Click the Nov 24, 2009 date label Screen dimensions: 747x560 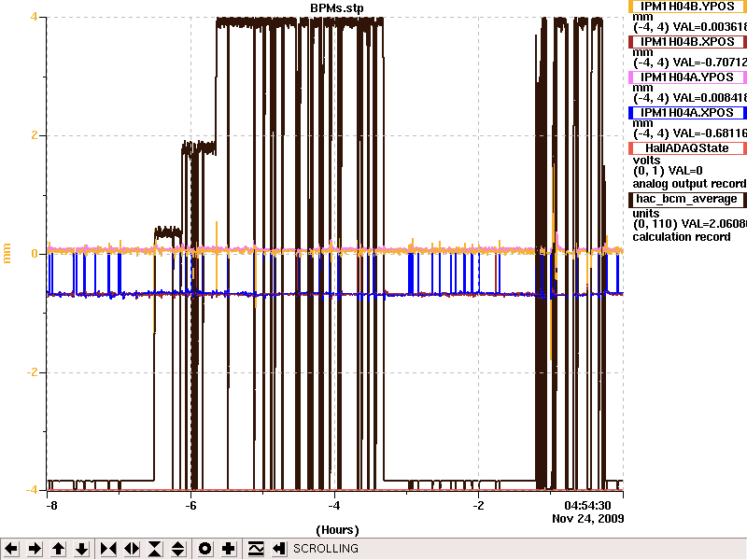[588, 519]
